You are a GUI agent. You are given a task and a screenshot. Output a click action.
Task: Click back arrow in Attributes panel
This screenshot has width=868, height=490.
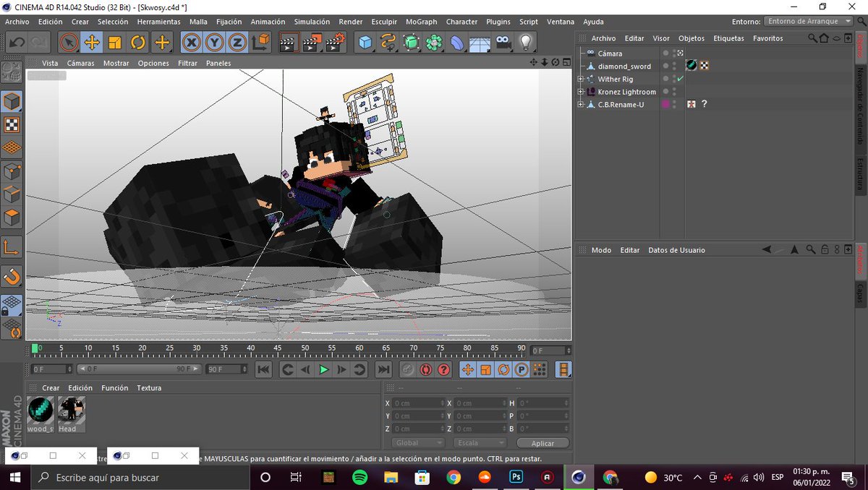[x=767, y=250]
